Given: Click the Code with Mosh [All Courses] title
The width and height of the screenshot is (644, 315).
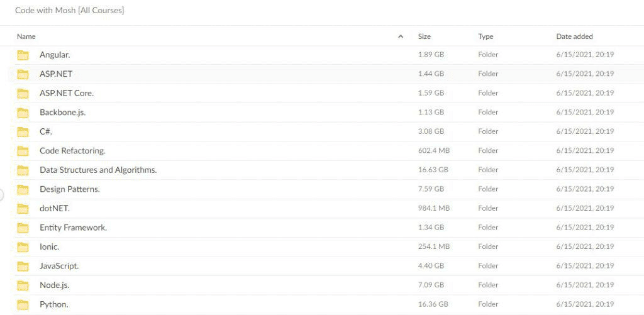Looking at the screenshot, I should point(69,11).
